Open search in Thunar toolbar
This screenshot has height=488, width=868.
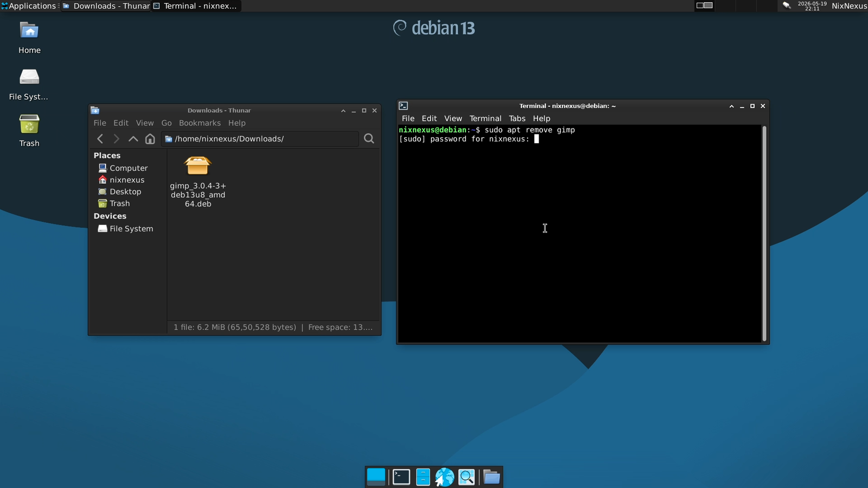pos(369,139)
